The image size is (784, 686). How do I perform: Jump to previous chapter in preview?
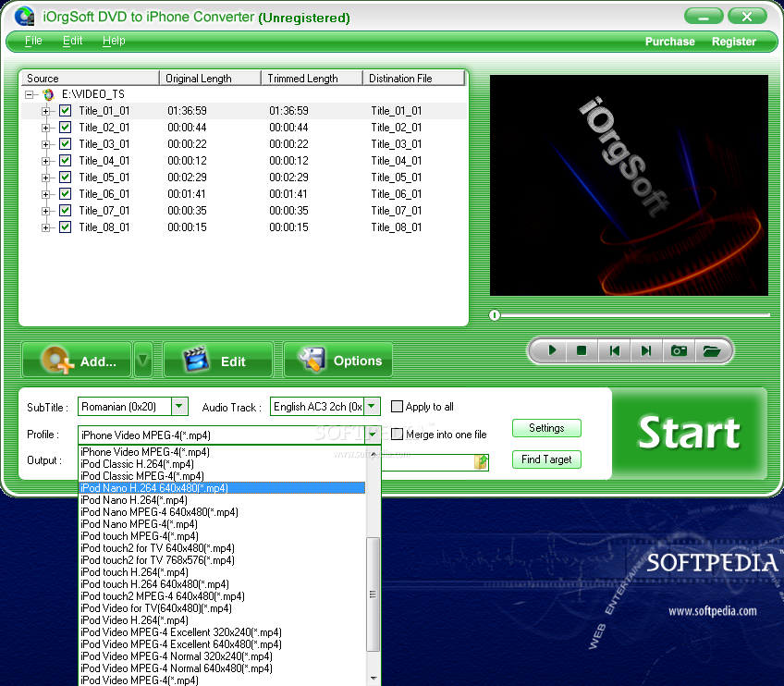click(615, 350)
